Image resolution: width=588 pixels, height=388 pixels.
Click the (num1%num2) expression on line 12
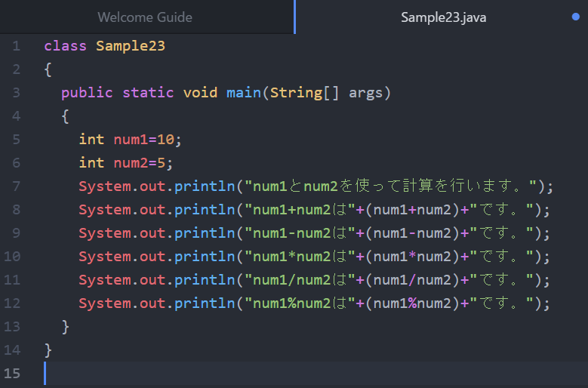click(x=412, y=303)
